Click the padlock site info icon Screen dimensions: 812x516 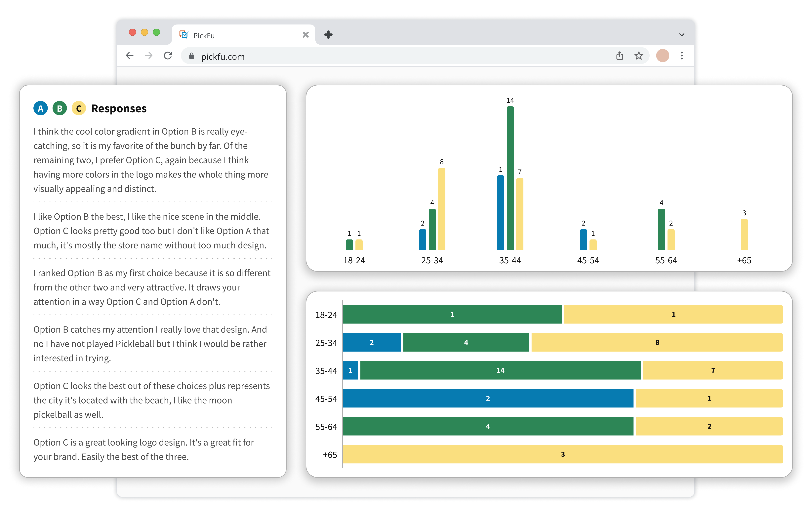(x=191, y=56)
